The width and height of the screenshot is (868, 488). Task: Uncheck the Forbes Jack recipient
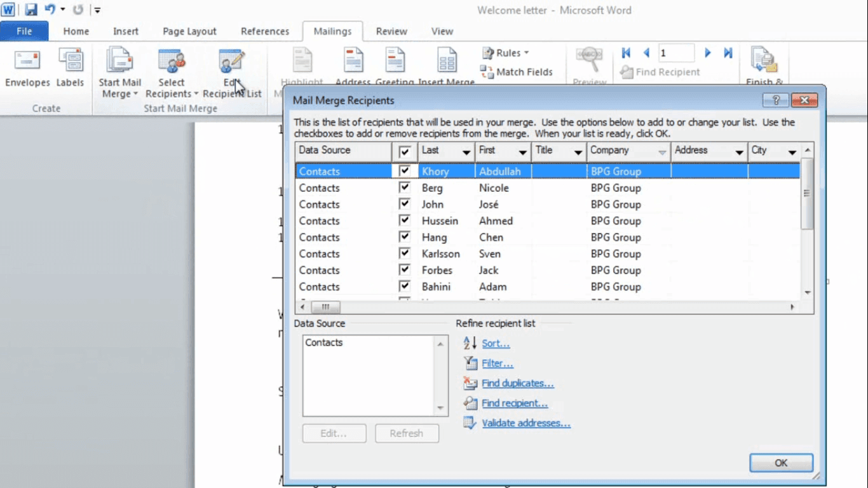(405, 270)
